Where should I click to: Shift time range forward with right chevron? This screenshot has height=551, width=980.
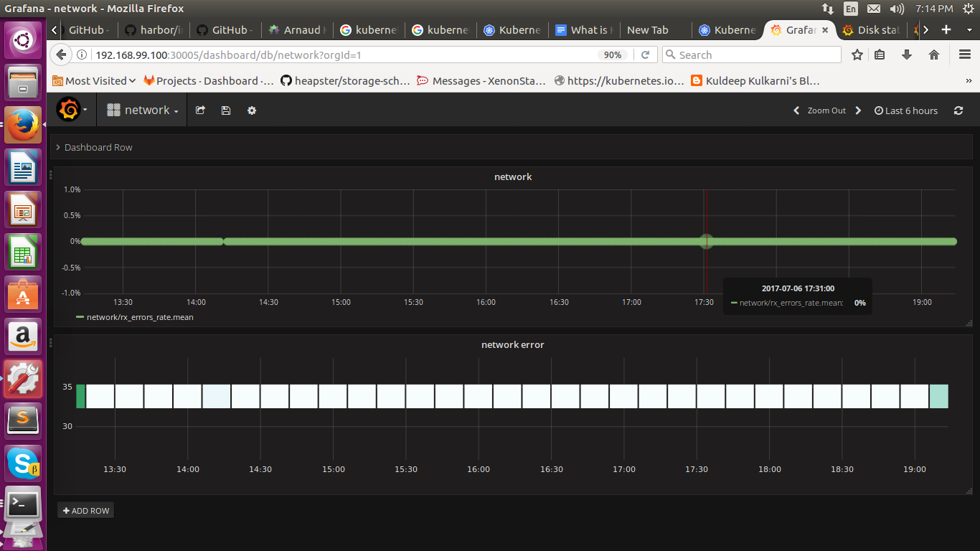pos(858,110)
